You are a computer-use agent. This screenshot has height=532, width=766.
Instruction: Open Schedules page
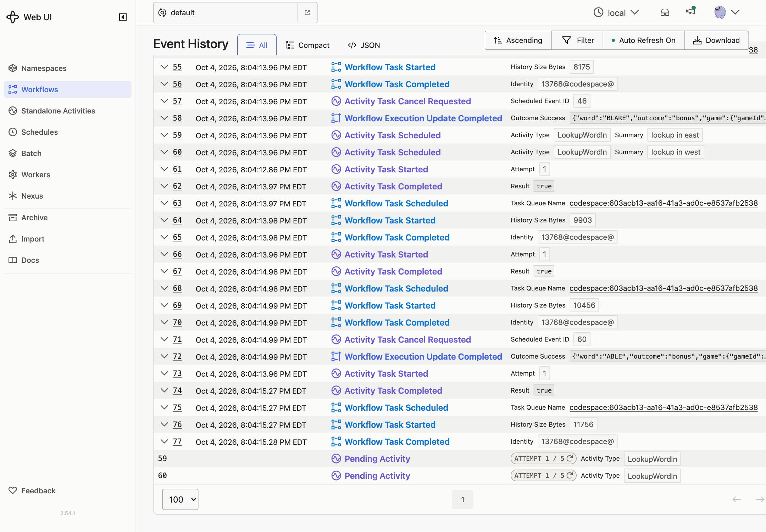(68, 132)
